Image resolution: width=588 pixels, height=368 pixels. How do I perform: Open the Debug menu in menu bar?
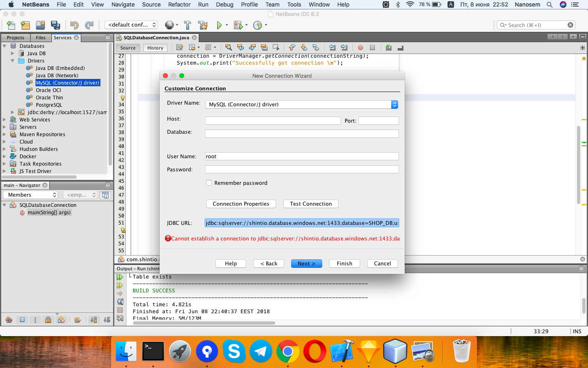click(x=225, y=4)
